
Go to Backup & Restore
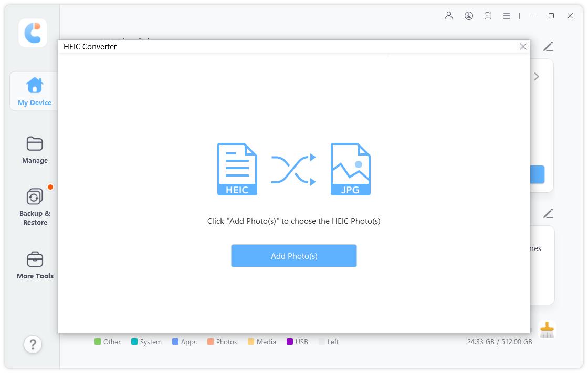tap(35, 206)
